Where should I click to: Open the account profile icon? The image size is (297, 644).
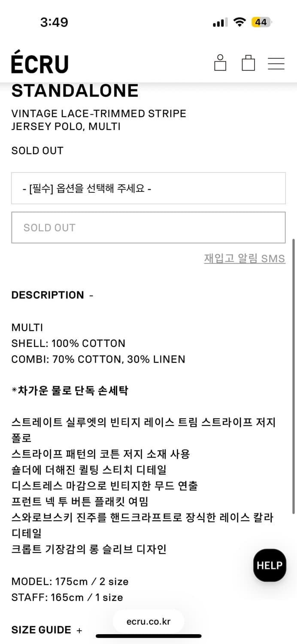coord(220,63)
